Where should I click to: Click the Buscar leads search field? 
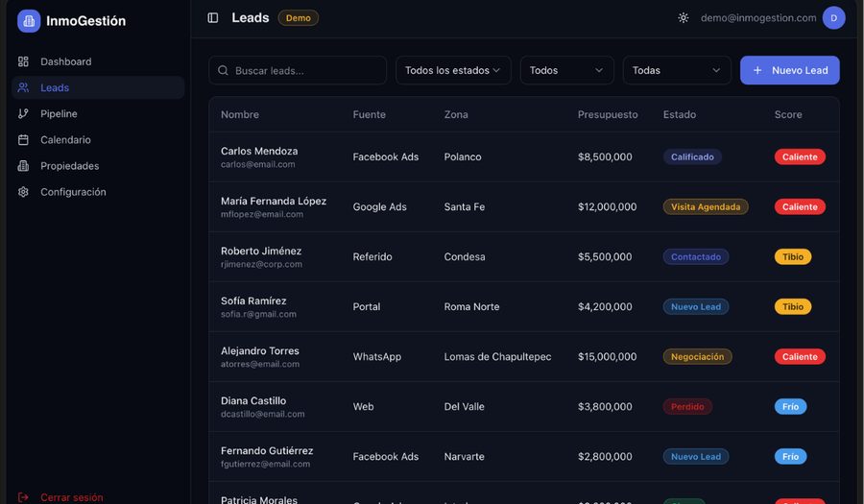[x=298, y=70]
